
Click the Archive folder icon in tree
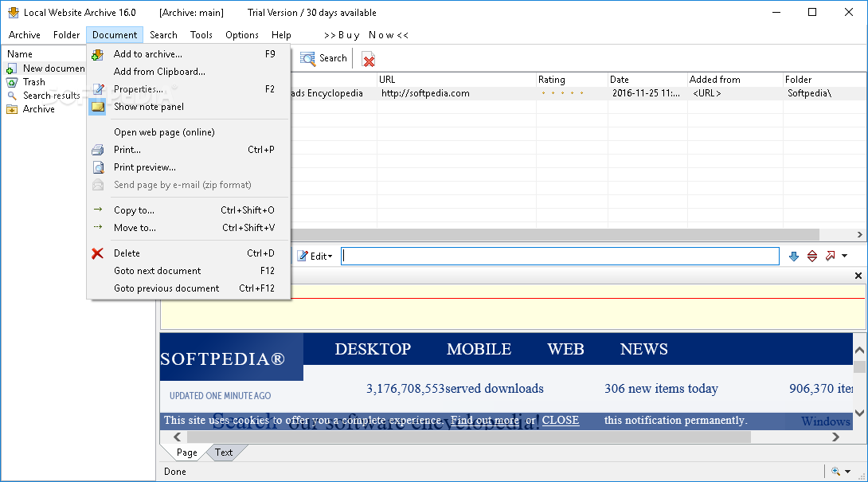pyautogui.click(x=12, y=109)
